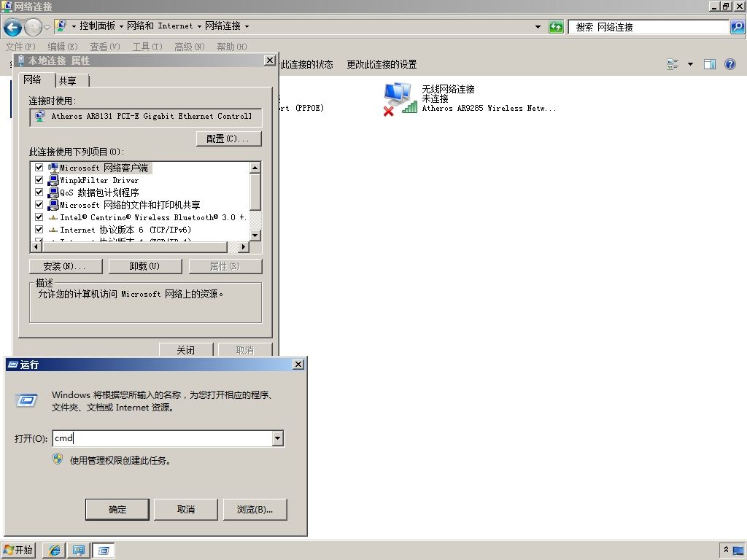The image size is (747, 560).
Task: Click the Forward navigation arrow
Action: [x=33, y=28]
